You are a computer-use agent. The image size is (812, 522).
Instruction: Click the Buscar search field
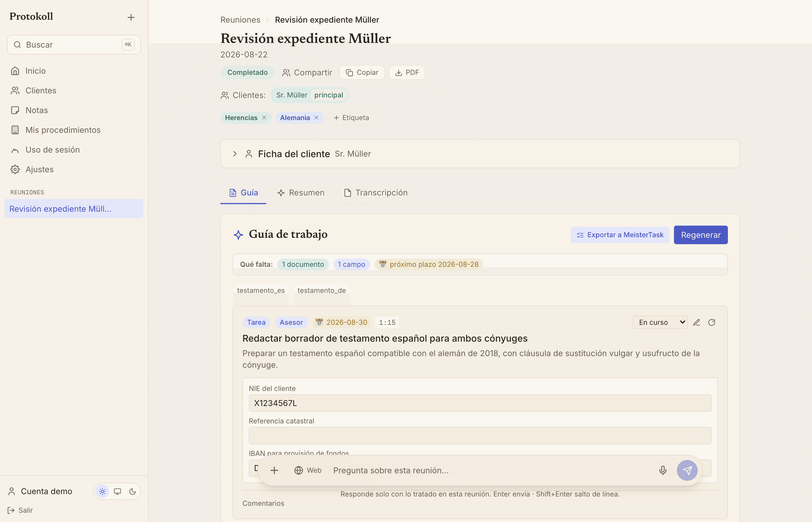click(74, 45)
